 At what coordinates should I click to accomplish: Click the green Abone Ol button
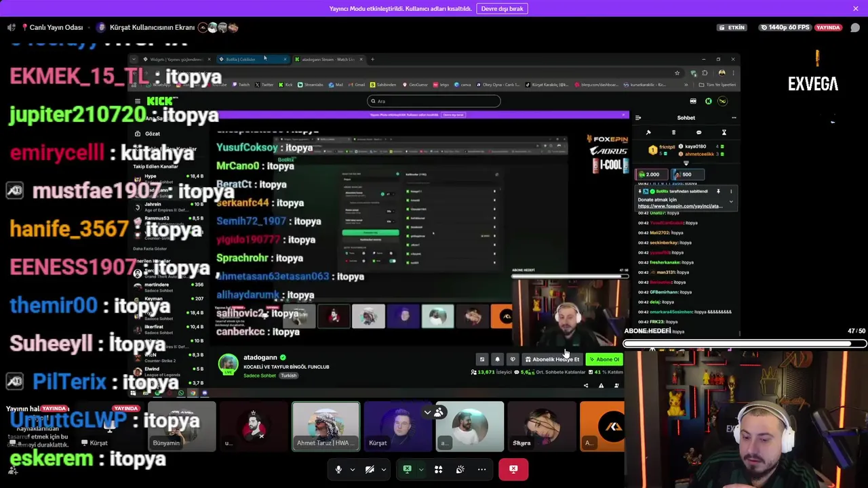pyautogui.click(x=604, y=359)
